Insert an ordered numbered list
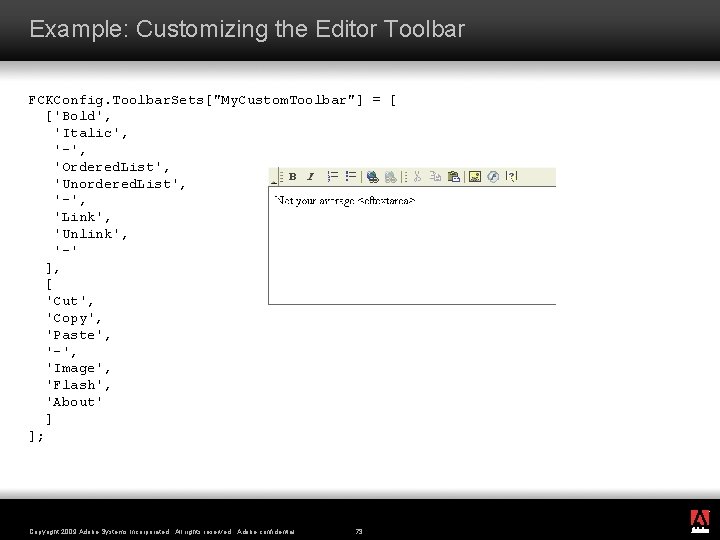The image size is (720, 540). [332, 177]
